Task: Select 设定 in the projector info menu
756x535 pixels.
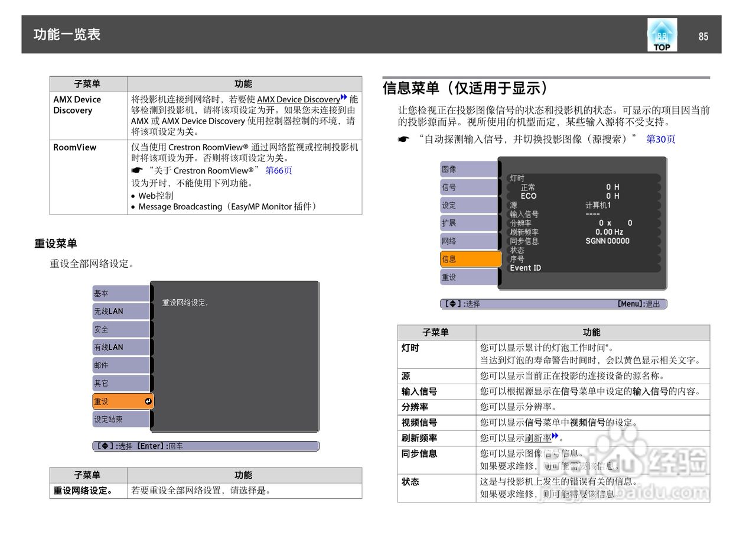Action: (469, 205)
